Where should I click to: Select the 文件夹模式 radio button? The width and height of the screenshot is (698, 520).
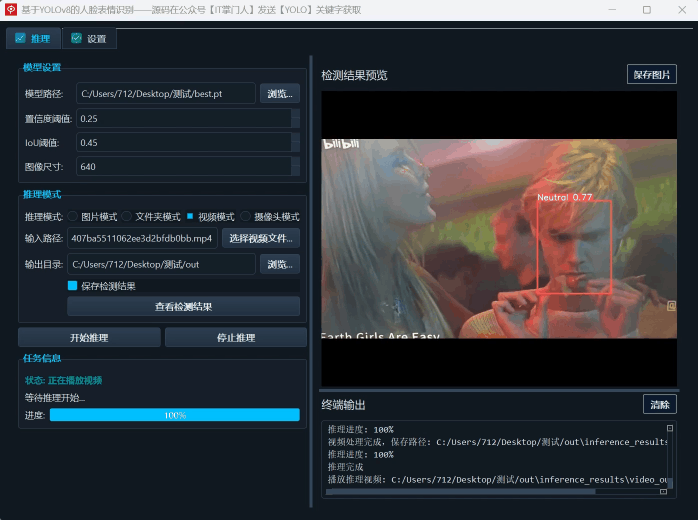coord(127,216)
